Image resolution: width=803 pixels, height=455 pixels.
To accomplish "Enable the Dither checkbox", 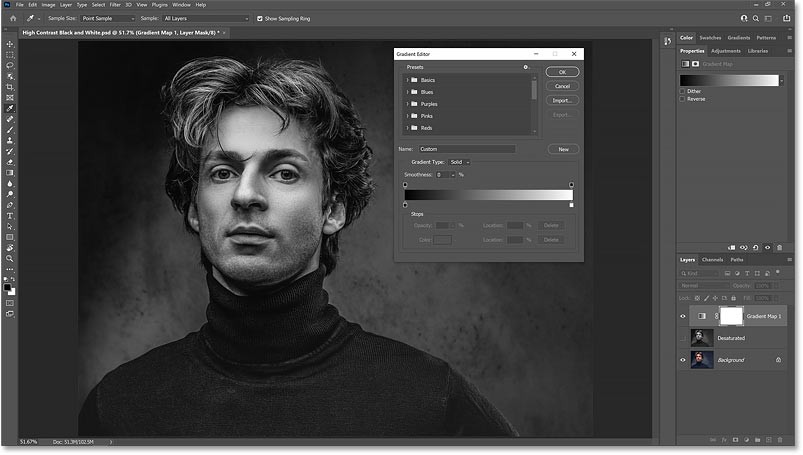I will (683, 91).
